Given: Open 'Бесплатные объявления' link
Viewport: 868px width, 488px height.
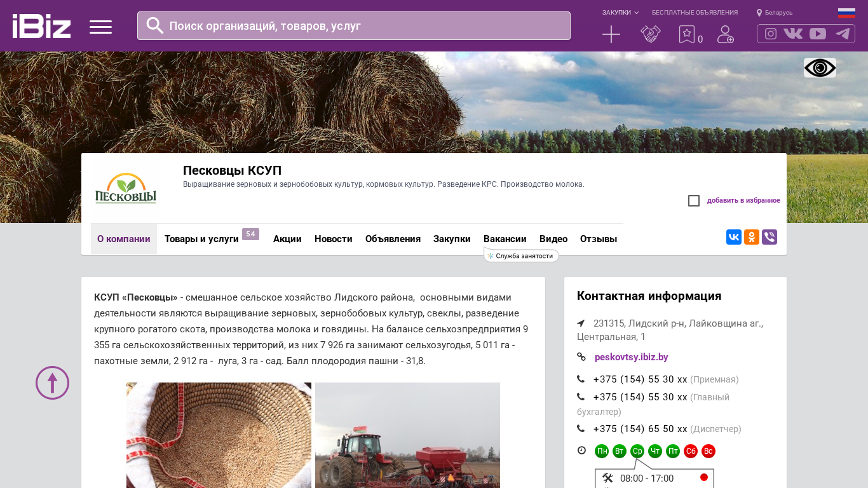Looking at the screenshot, I should [x=695, y=13].
